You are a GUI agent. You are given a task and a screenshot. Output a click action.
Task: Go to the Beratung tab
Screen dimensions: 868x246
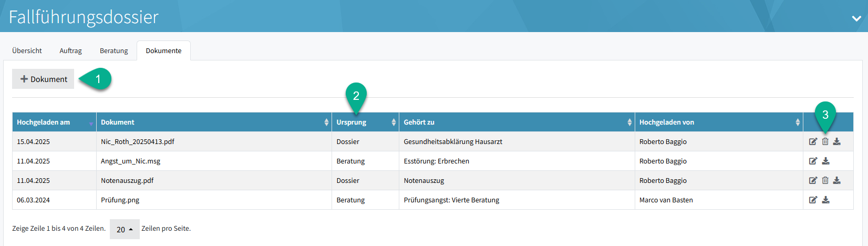pyautogui.click(x=114, y=50)
